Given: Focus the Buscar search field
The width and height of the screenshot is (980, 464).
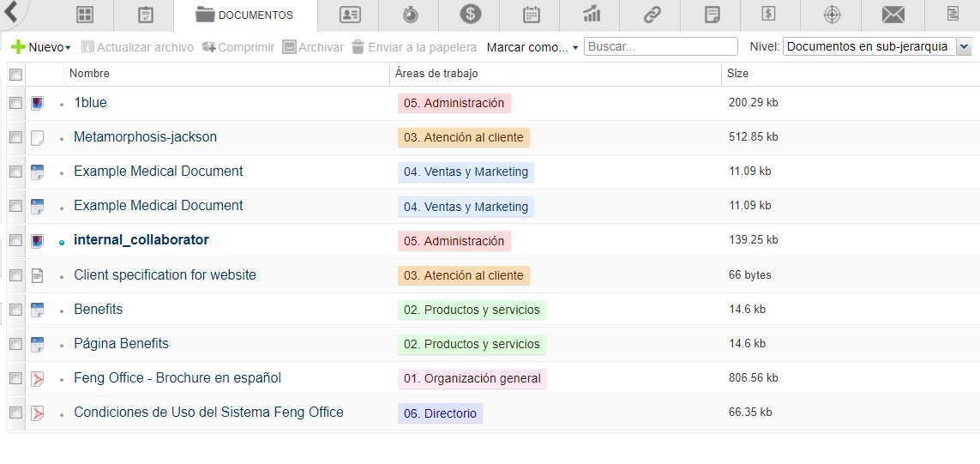Looking at the screenshot, I should (660, 47).
